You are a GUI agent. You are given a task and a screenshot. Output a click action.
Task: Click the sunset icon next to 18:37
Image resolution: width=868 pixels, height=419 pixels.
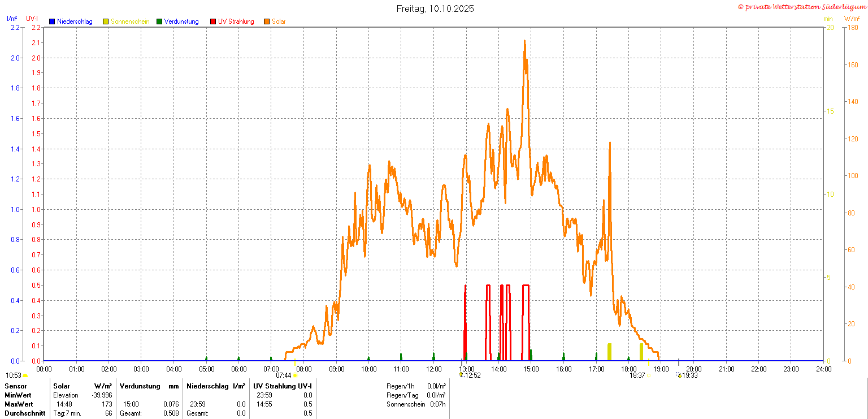(x=649, y=375)
